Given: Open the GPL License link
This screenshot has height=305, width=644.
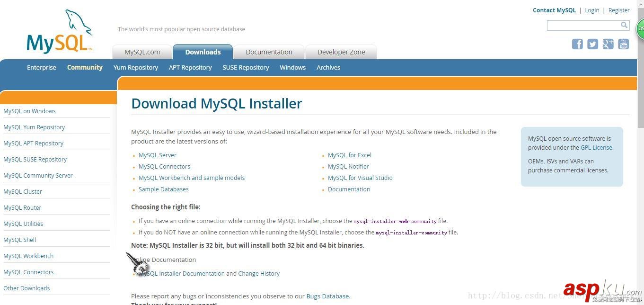Looking at the screenshot, I should coord(596,147).
